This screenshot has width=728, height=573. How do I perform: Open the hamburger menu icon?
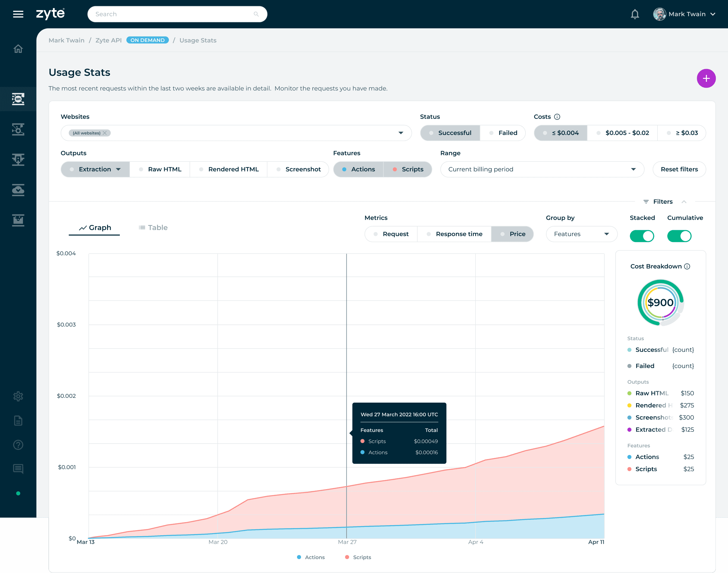pos(18,14)
